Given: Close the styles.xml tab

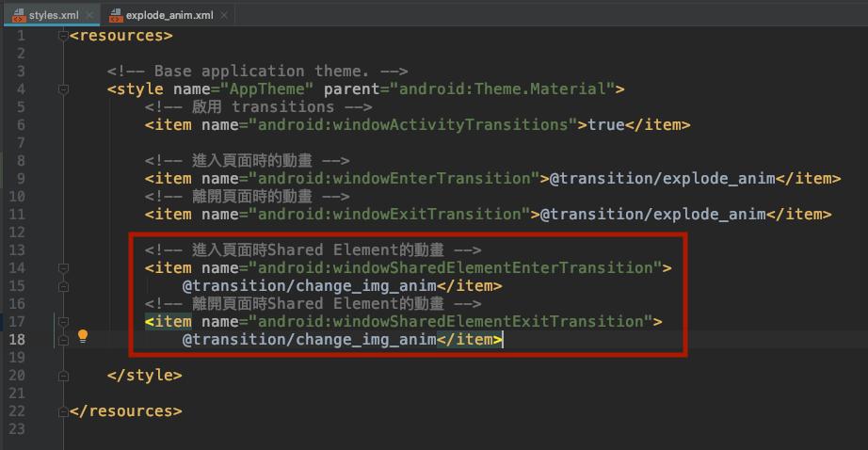Looking at the screenshot, I should point(89,15).
